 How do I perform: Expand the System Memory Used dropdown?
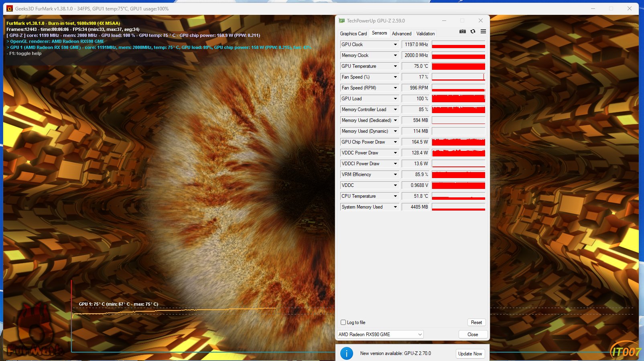point(395,207)
